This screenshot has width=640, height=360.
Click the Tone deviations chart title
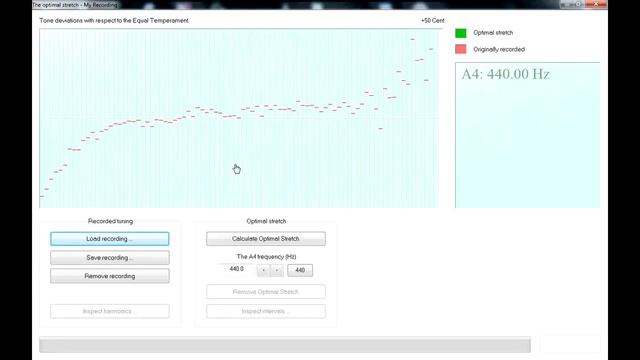(x=114, y=20)
